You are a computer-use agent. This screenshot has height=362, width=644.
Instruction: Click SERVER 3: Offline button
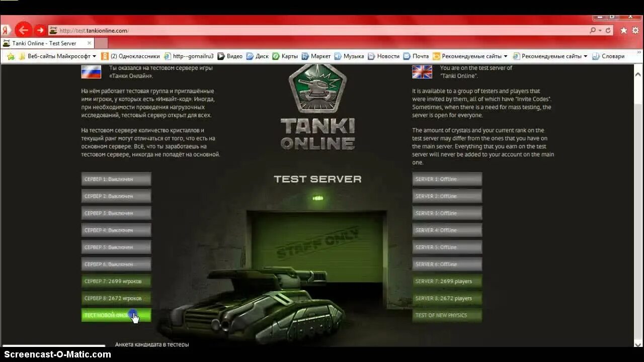pyautogui.click(x=447, y=213)
